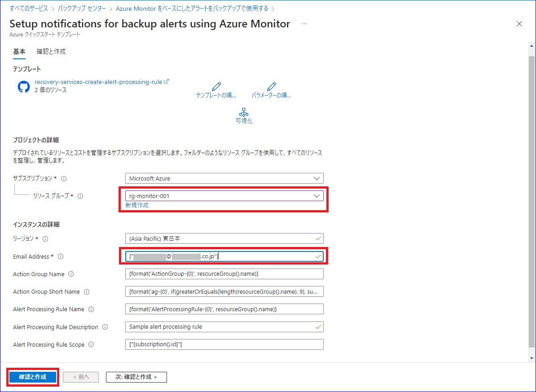Viewport: 536px width, 392px height.
Task: Click the インスタンスの詳細 heading
Action: pos(36,225)
